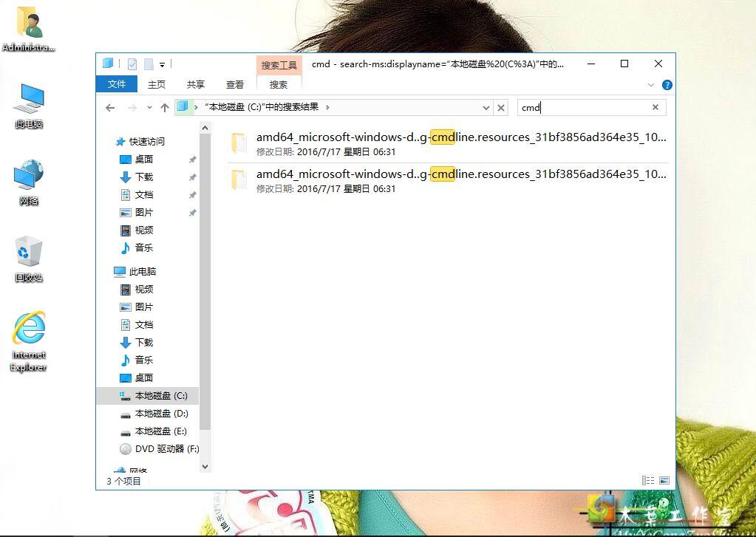Viewport: 756px width, 537px height.
Task: Expand the ribbon with the chevron
Action: point(651,85)
